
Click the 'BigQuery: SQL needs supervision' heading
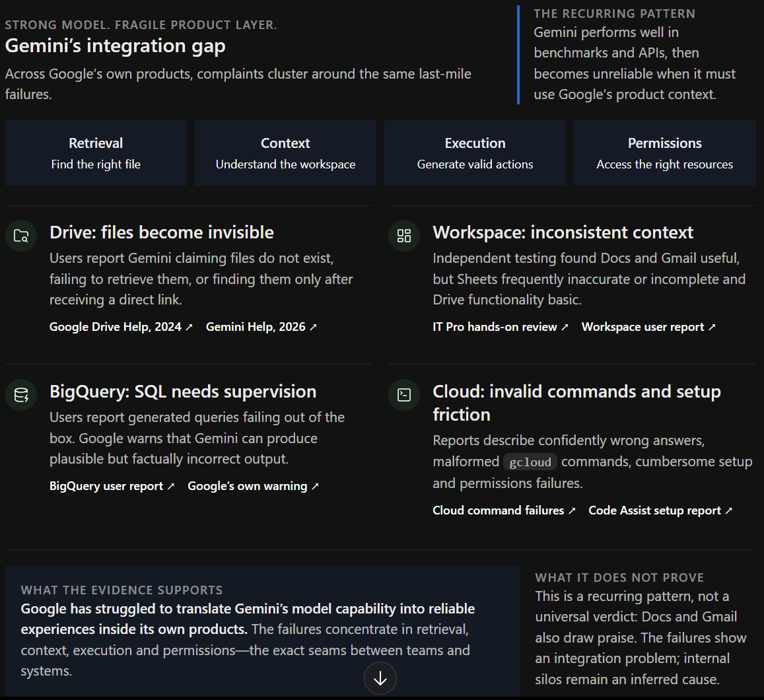point(183,392)
